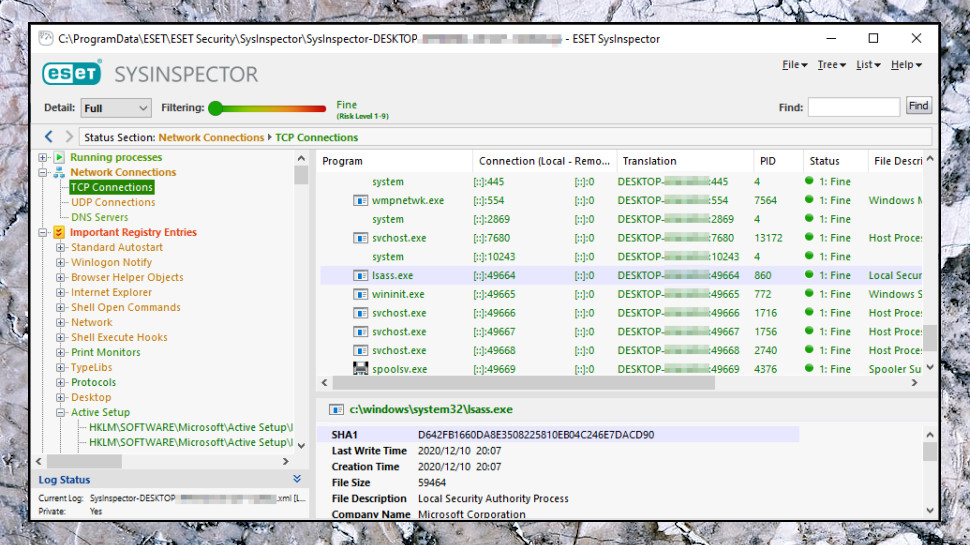Click the spoolsv.exe printer icon

[360, 369]
